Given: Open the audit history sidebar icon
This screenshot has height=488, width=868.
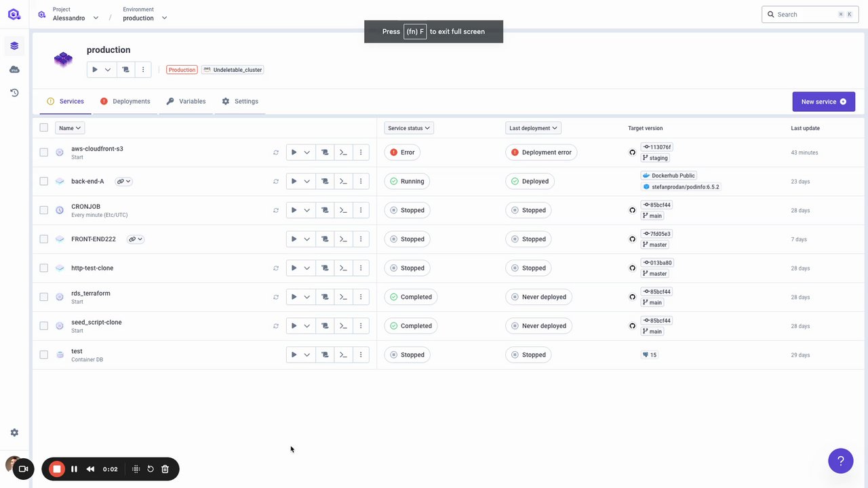Looking at the screenshot, I should (x=14, y=93).
